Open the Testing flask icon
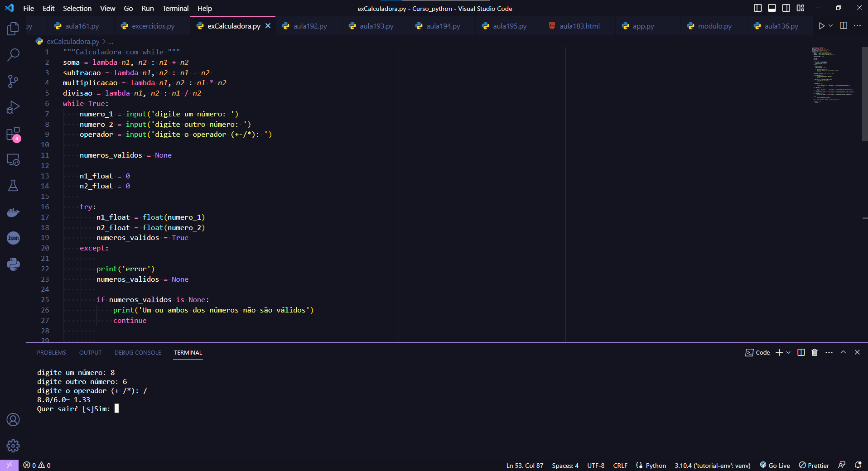The image size is (868, 471). pos(13,185)
